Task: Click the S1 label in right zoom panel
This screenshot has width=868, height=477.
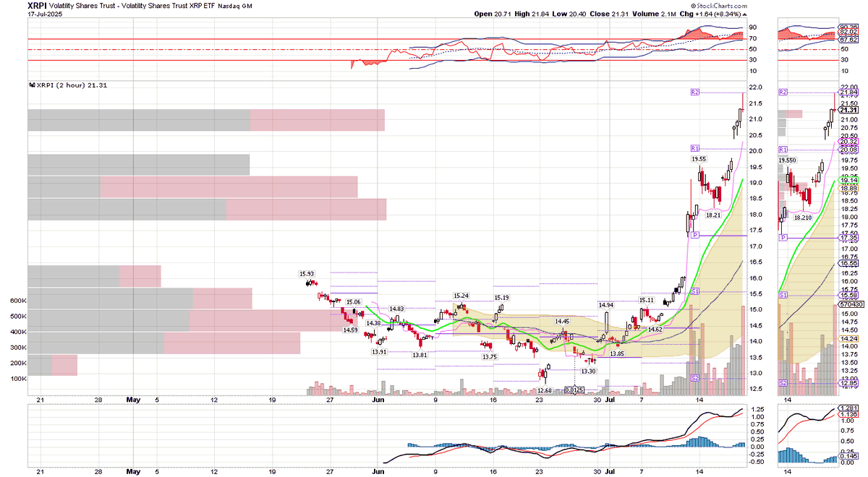Action: pos(782,295)
